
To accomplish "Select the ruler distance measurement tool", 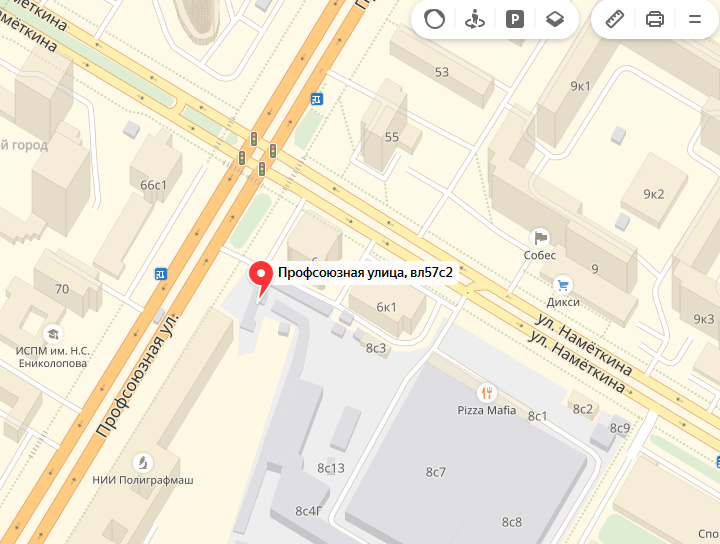I will coord(614,19).
